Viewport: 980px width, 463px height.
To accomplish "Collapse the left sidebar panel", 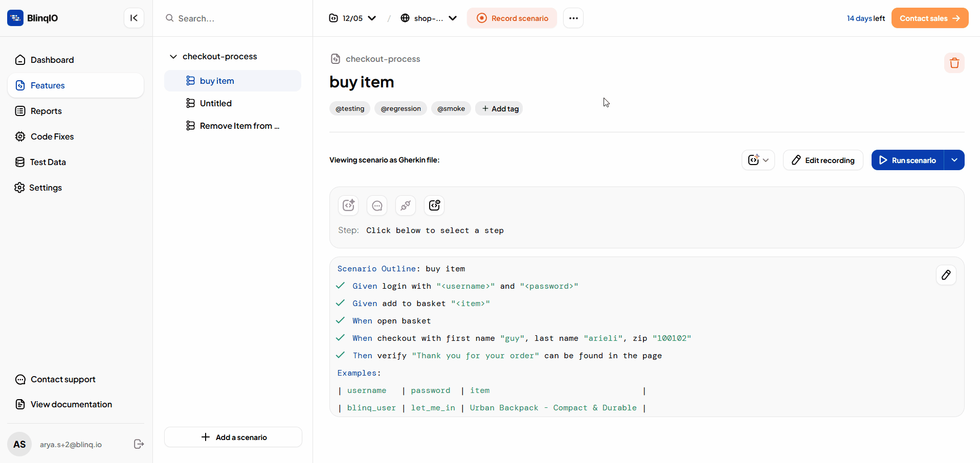I will point(133,18).
